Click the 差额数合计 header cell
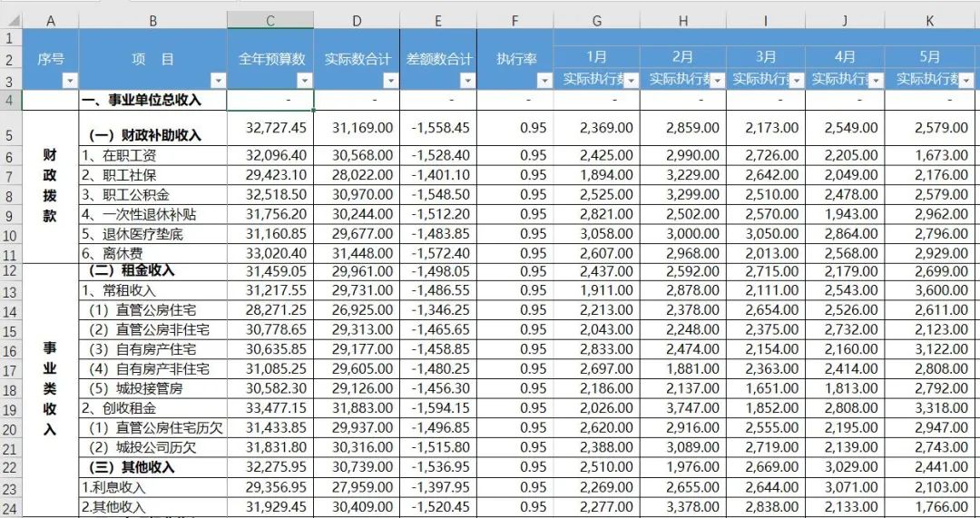Screen dimensions: 980x518 437,59
